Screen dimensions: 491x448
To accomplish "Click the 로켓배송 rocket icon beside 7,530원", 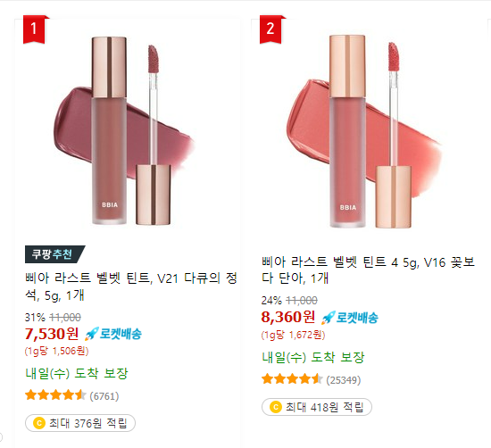I will 92,334.
